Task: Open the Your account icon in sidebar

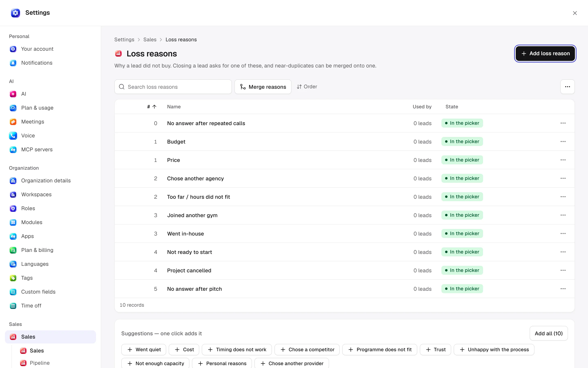Action: [13, 49]
